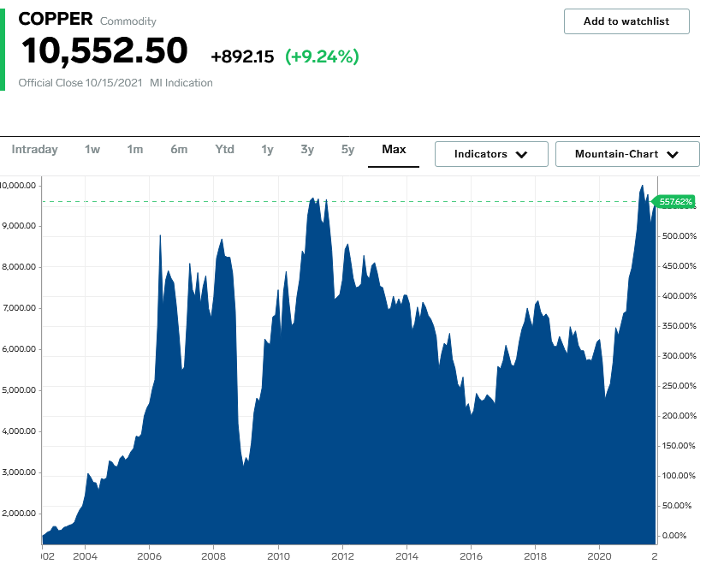Click the COPPER commodity title
This screenshot has width=724, height=588.
56,19
